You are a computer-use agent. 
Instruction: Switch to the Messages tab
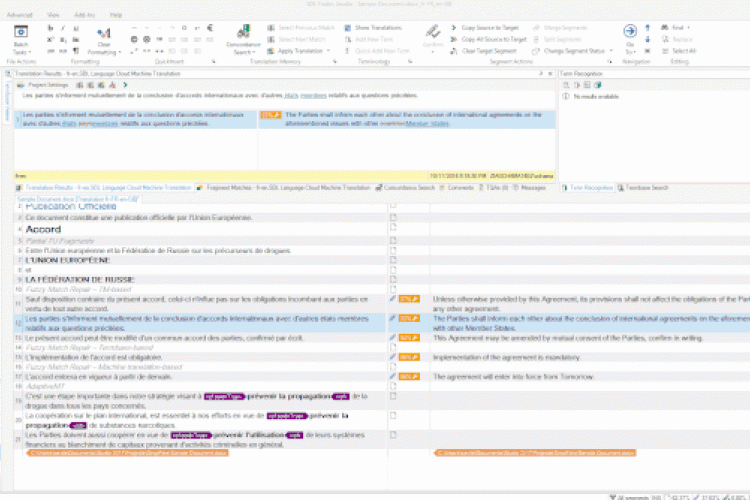[x=529, y=188]
